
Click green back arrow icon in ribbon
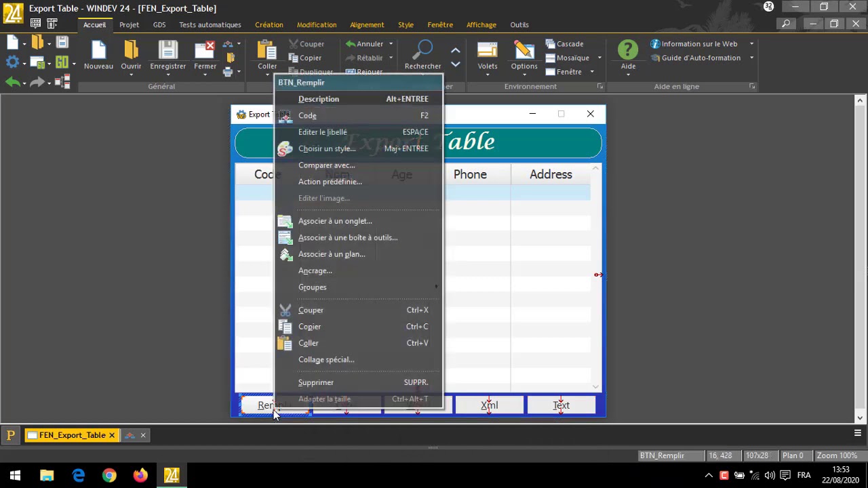click(12, 82)
